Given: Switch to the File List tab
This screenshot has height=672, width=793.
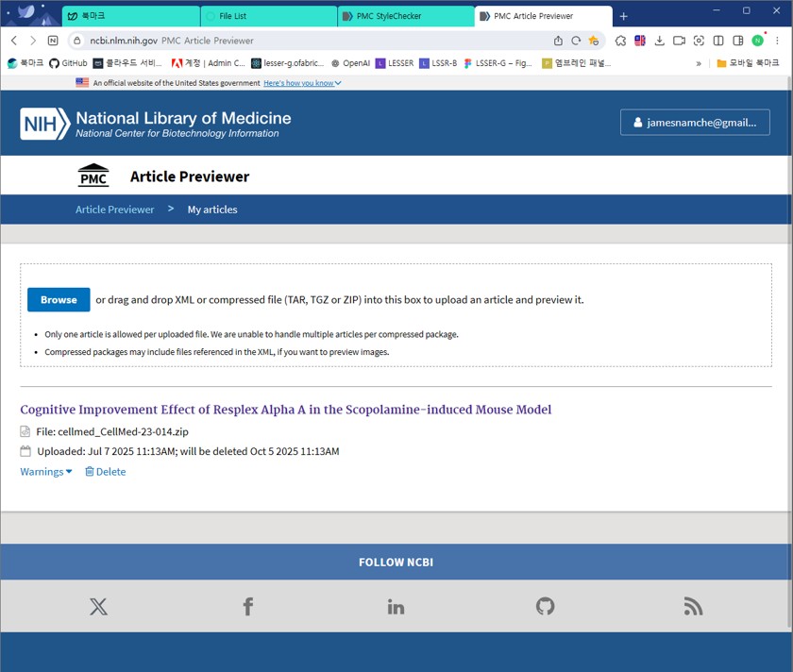Looking at the screenshot, I should [264, 16].
